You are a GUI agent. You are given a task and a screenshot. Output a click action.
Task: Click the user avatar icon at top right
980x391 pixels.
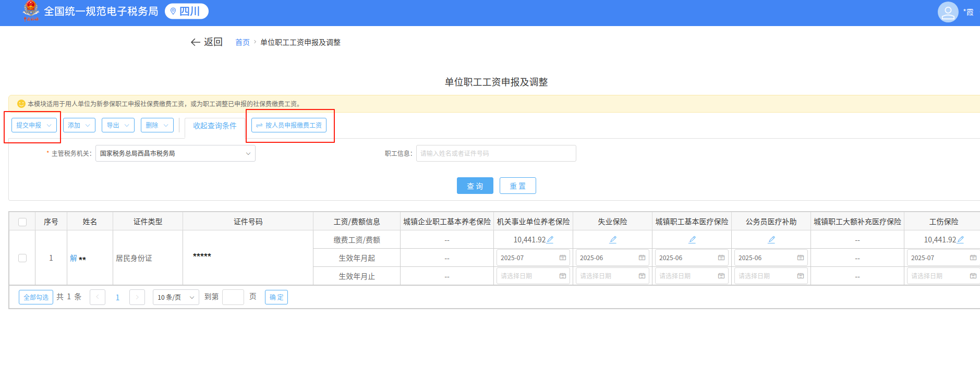tap(948, 12)
